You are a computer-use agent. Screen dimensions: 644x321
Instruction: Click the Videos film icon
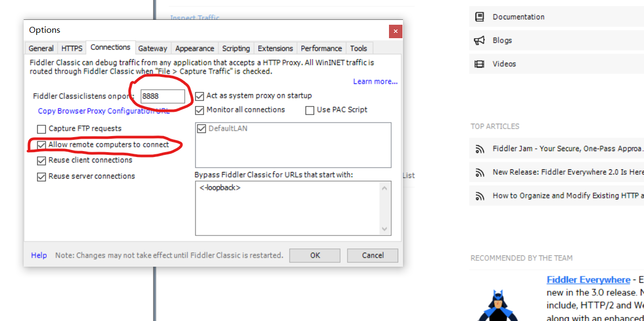[x=479, y=63]
